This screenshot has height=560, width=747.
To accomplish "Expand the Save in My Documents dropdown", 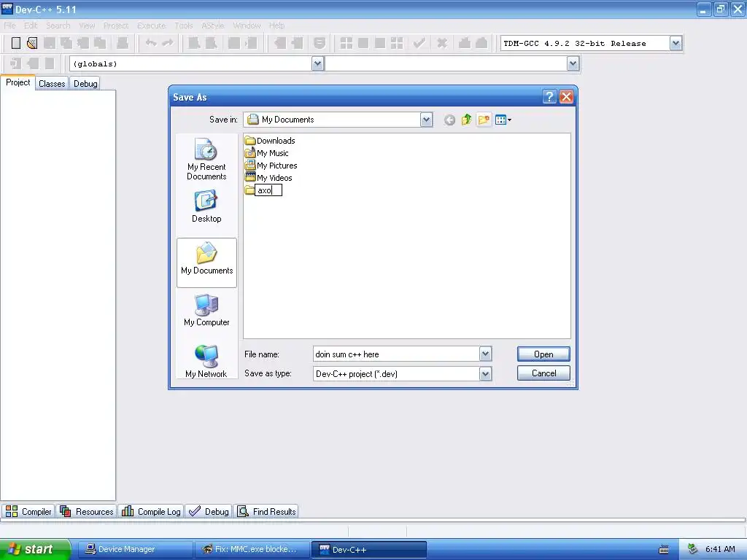I will coord(426,120).
